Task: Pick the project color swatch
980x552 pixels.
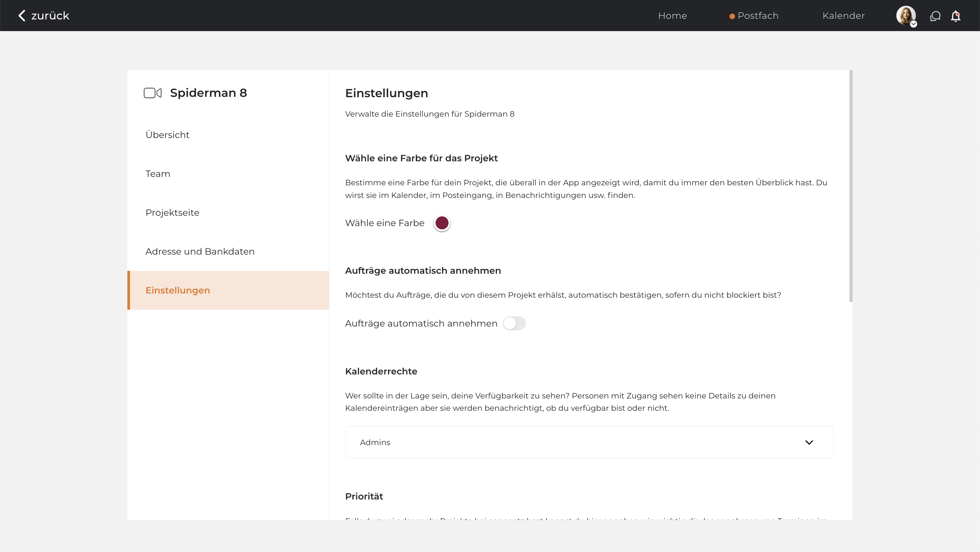Action: [x=442, y=223]
